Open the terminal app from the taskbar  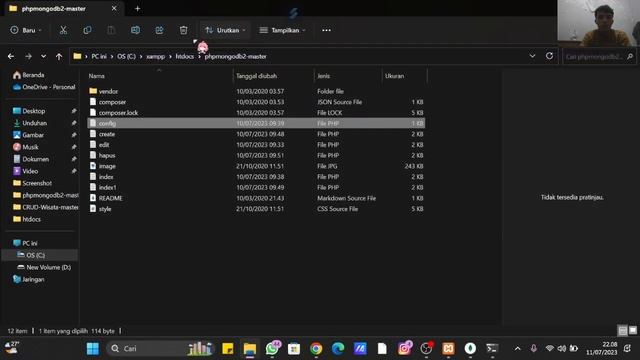[x=492, y=349]
